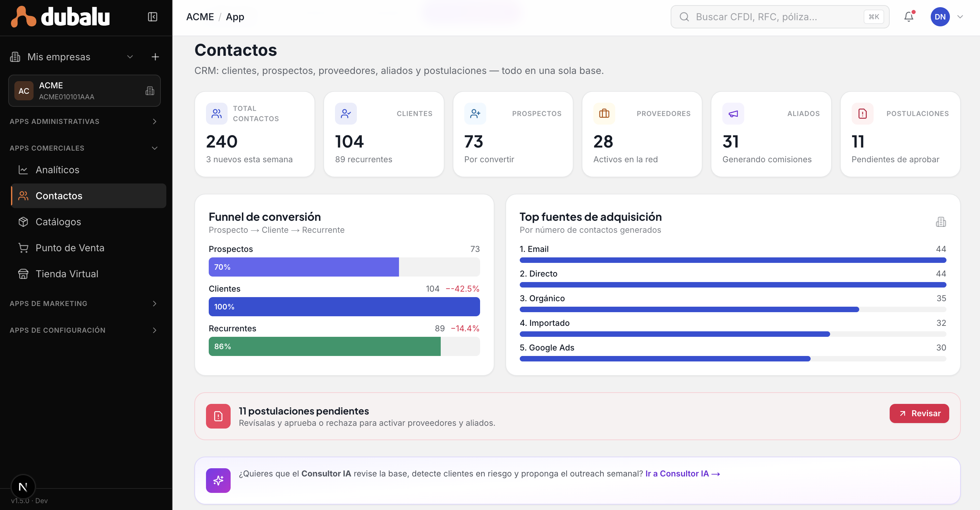
Task: Collapse the sidebar panel icon
Action: (153, 17)
